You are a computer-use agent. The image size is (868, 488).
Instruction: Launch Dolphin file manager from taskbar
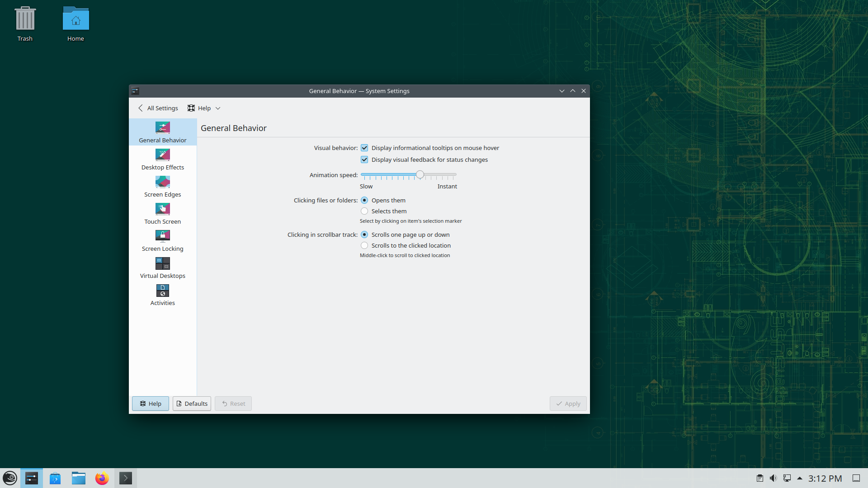[x=79, y=478]
